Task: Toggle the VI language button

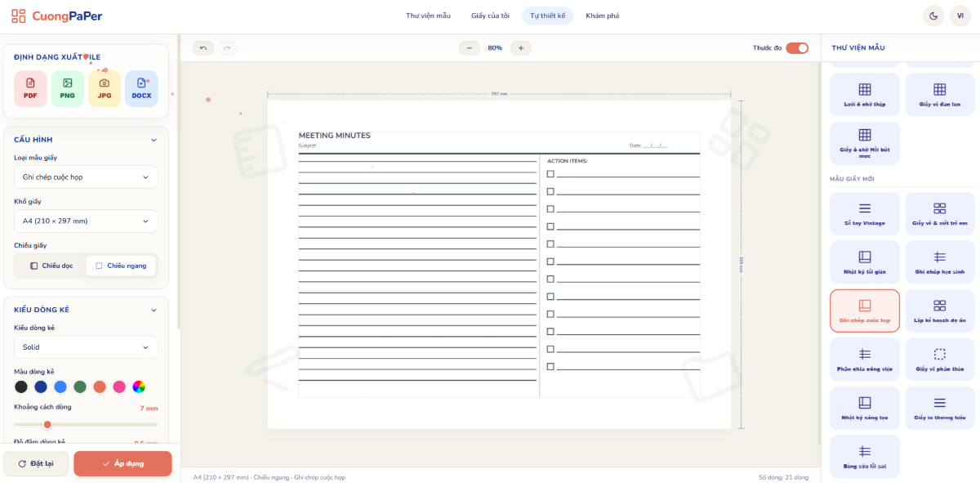Action: click(x=961, y=16)
